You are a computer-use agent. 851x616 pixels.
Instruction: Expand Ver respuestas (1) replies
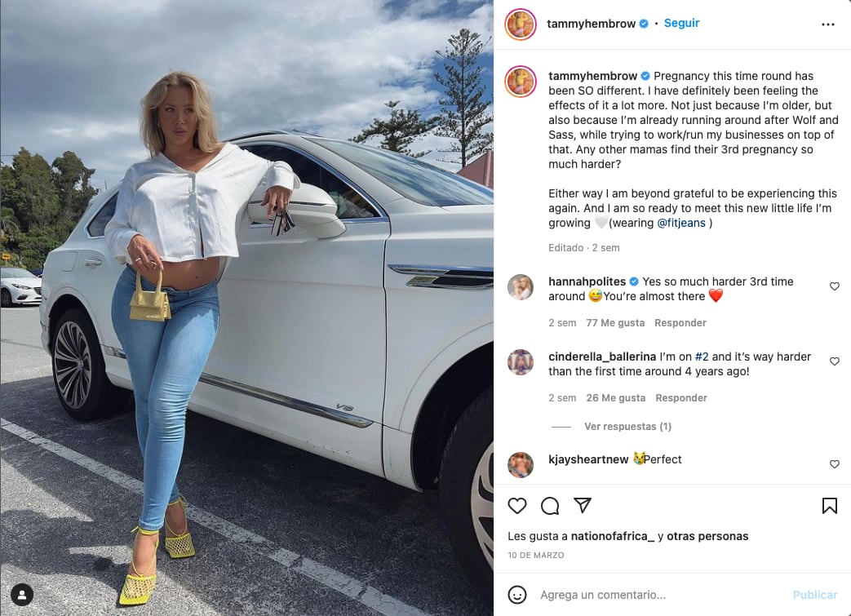(628, 427)
